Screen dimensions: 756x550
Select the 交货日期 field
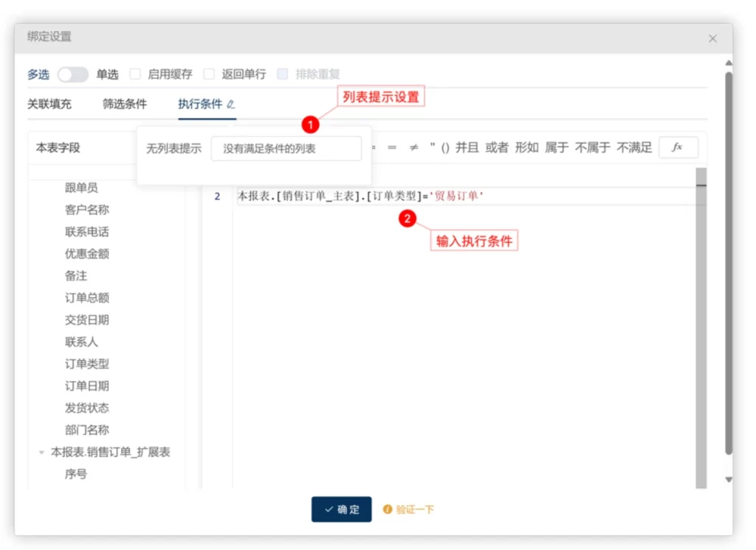pos(87,320)
